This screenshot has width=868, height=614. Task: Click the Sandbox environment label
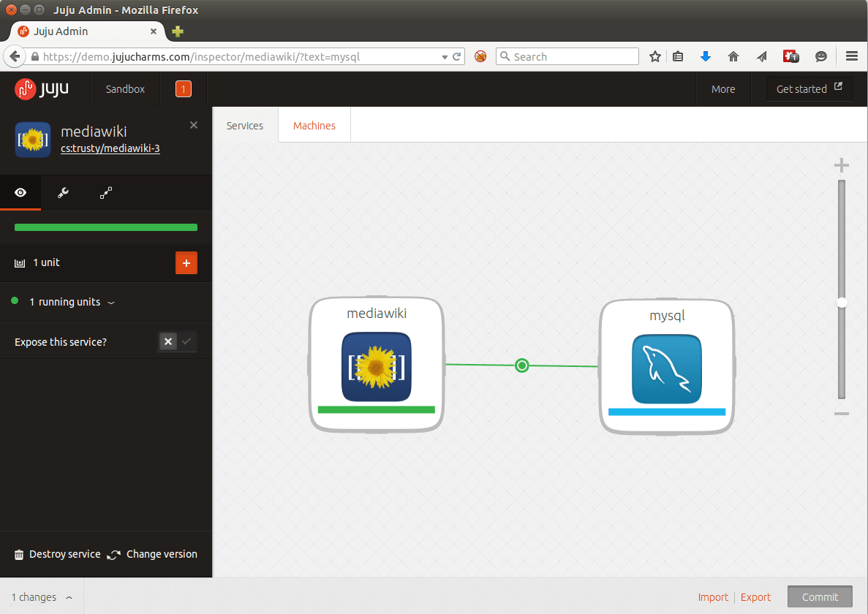125,89
